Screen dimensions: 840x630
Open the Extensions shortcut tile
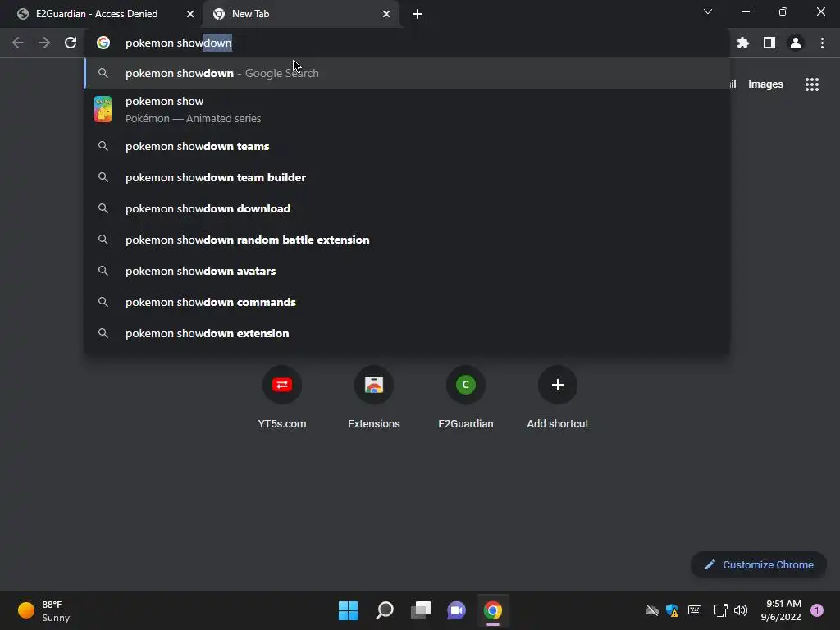tap(374, 398)
